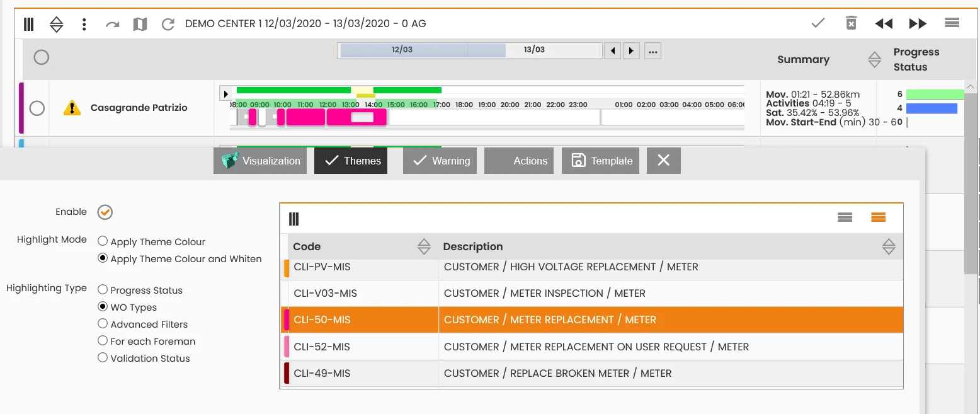Click the sort arrows icon in main toolbar
The width and height of the screenshot is (980, 414).
[x=57, y=24]
